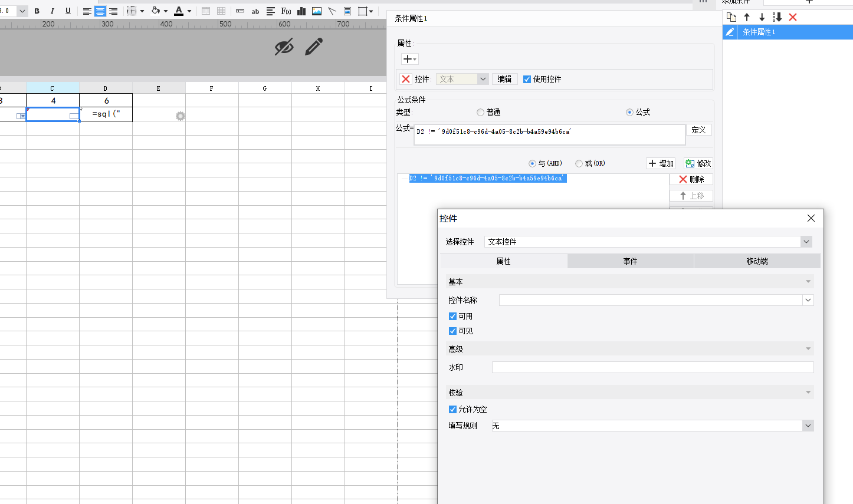This screenshot has width=853, height=504.
Task: Select the 普通 type radio button
Action: [480, 112]
